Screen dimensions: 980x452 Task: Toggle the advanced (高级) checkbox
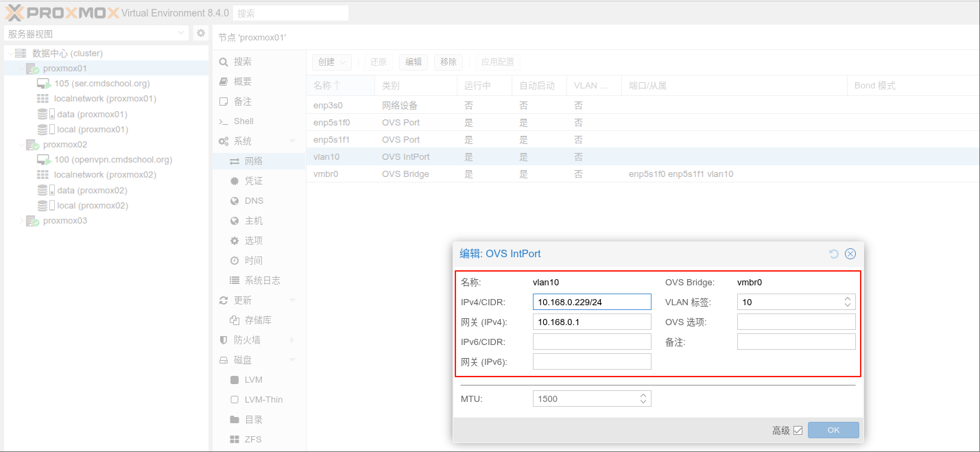coord(798,431)
